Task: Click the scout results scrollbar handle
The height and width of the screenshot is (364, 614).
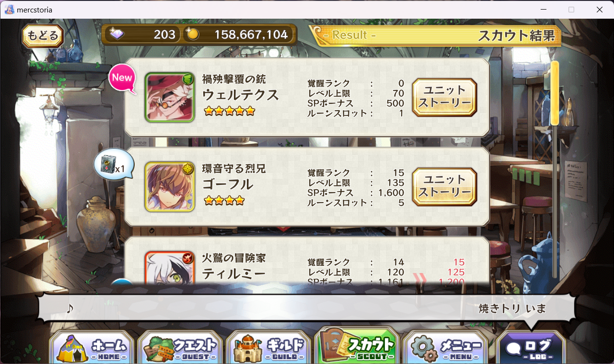Action: tap(555, 93)
